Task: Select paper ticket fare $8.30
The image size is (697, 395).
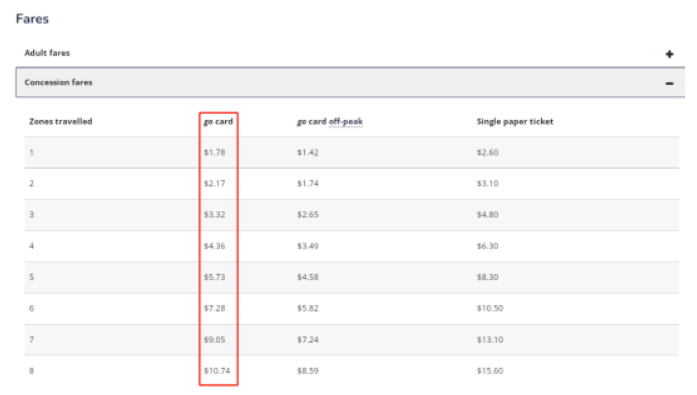Action: (x=488, y=277)
